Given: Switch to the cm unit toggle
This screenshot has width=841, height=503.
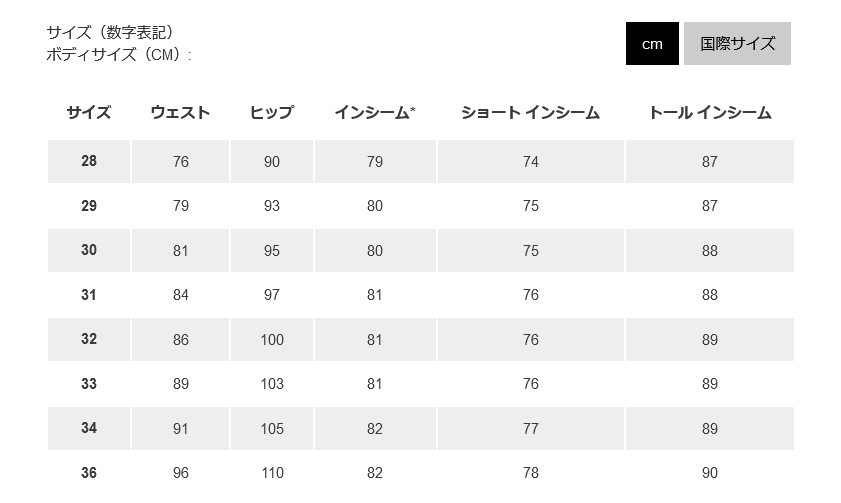Looking at the screenshot, I should point(652,43).
